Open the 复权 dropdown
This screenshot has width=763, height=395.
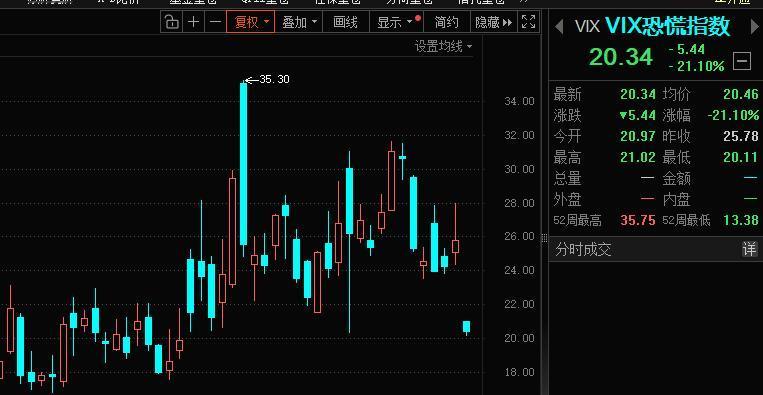point(251,22)
